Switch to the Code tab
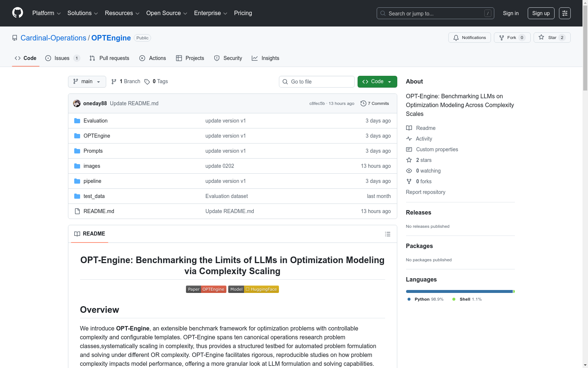588x368 pixels. click(26, 58)
